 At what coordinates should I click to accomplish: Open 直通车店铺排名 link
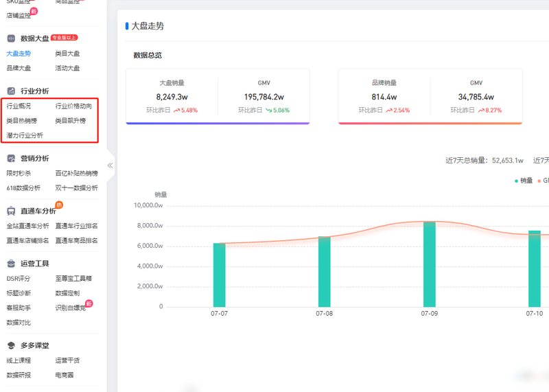click(27, 241)
